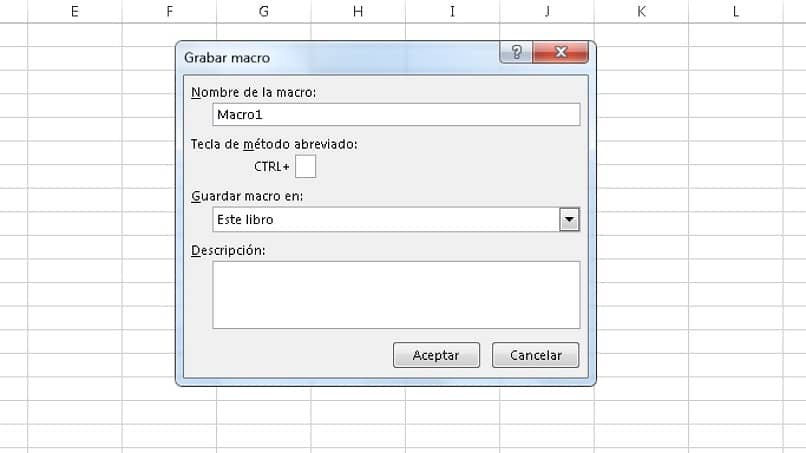806x453 pixels.
Task: Select column K header
Action: coord(641,11)
